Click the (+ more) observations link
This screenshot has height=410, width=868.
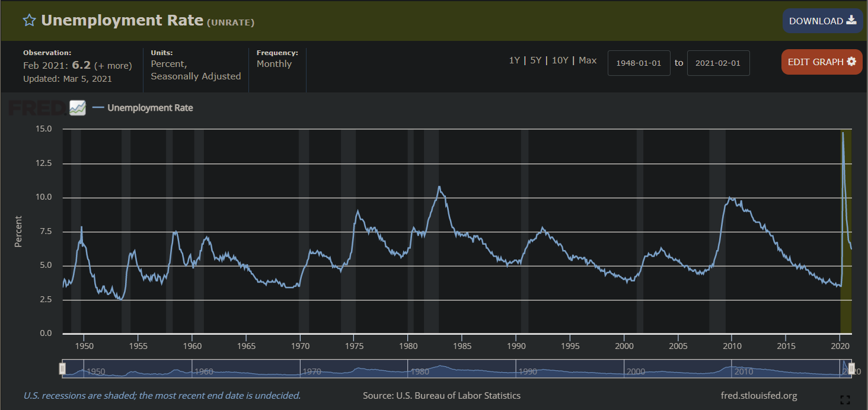113,66
